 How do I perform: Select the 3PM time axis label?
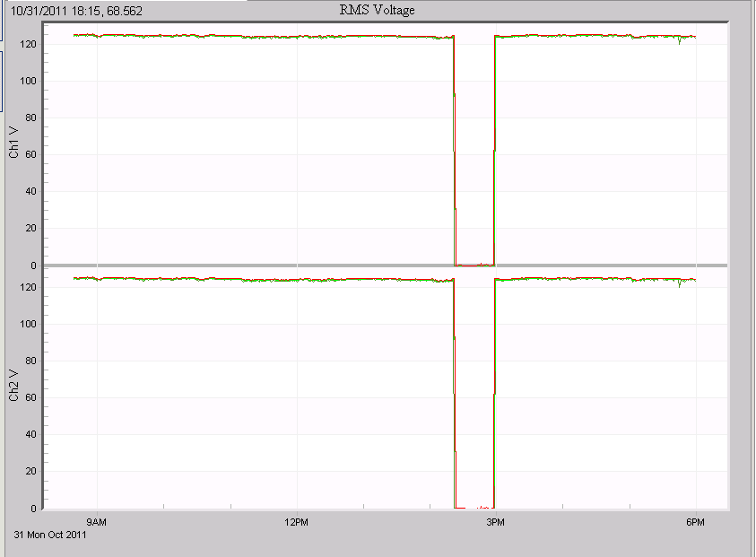pos(496,522)
